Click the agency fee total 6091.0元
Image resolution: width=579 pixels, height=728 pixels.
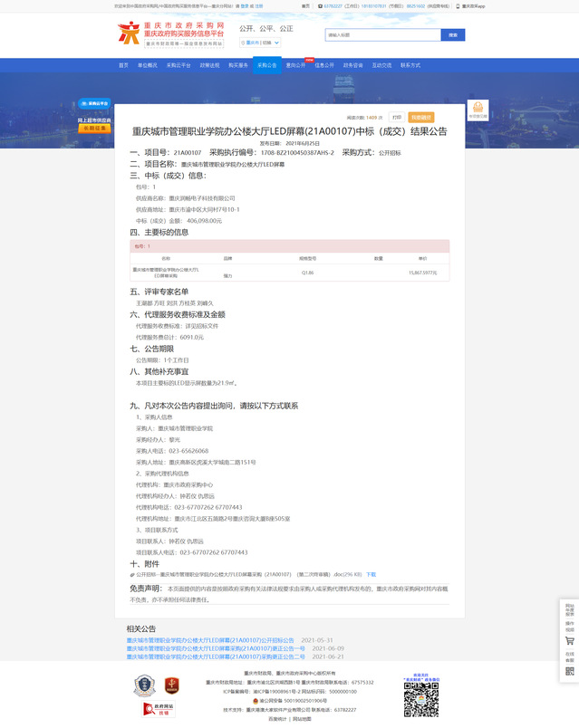pos(192,337)
